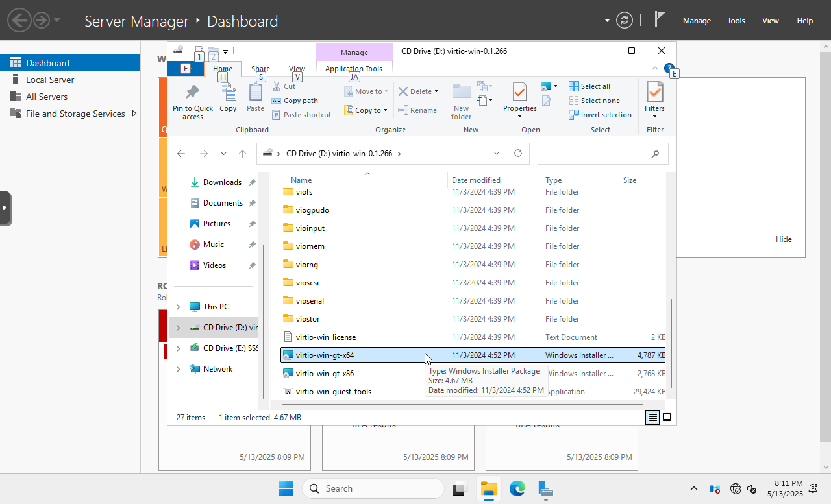Expand the This PC tree node

click(x=179, y=307)
